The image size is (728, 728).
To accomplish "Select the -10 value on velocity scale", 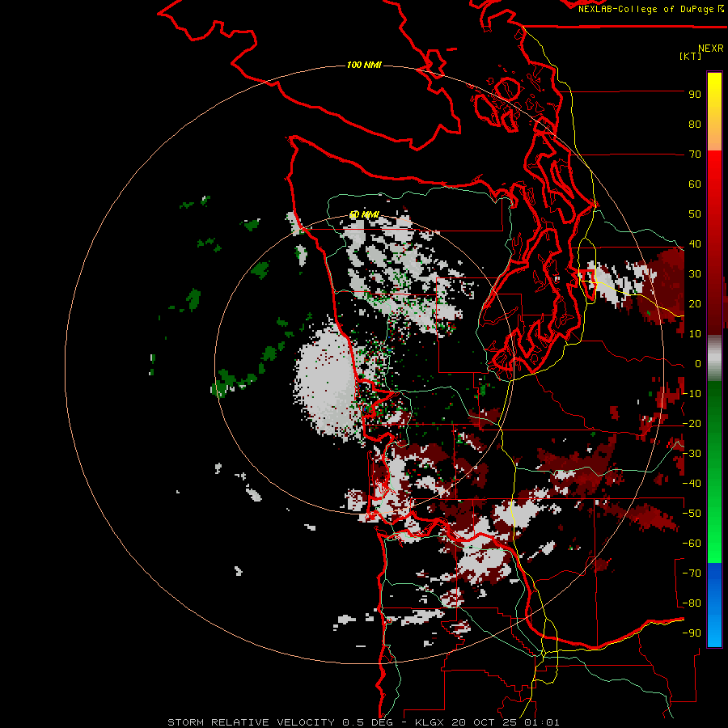I will (x=692, y=394).
